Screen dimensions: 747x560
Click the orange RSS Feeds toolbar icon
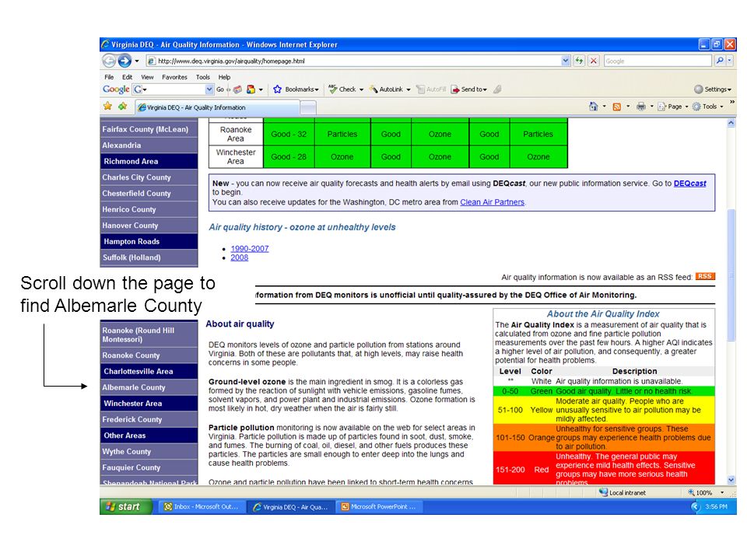616,107
